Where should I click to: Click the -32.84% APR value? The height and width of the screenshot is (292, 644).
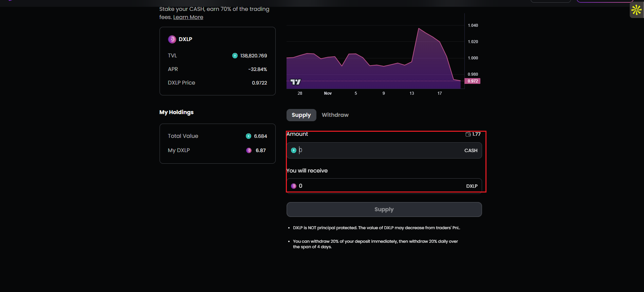pos(257,69)
